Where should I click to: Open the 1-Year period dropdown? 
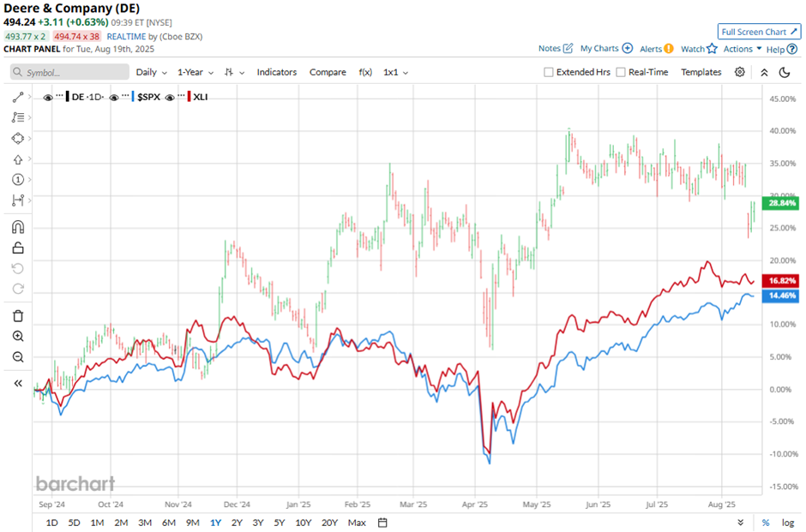point(195,73)
